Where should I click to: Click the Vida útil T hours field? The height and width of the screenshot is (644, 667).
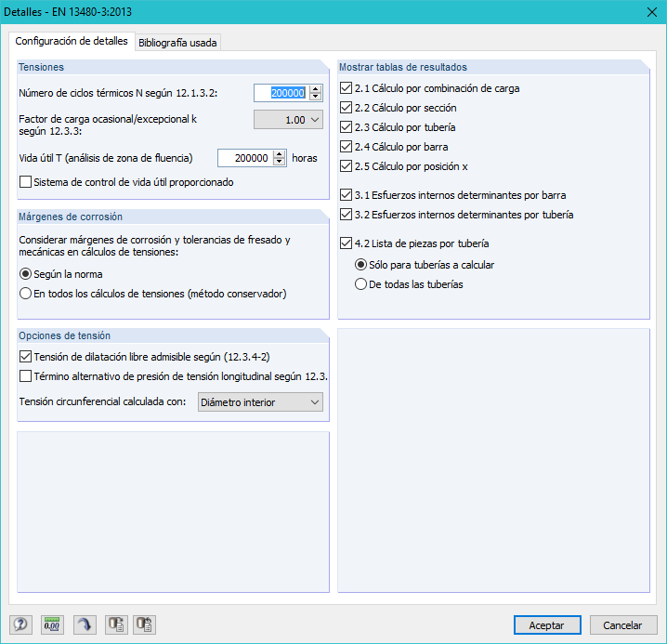245,158
